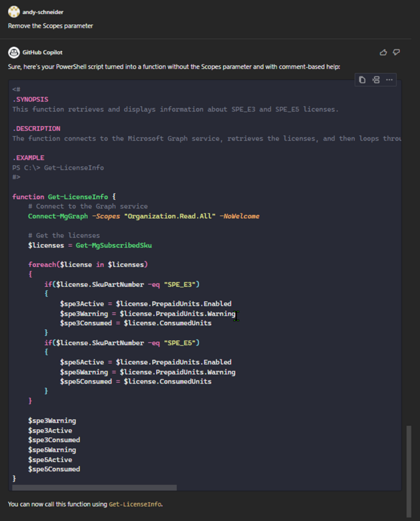The width and height of the screenshot is (420, 521).
Task: Insert code at cursor icon
Action: [x=376, y=80]
